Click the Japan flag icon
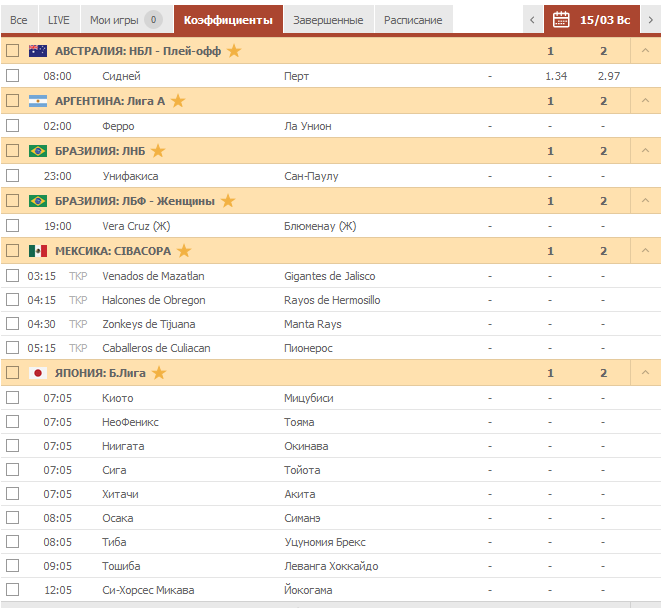 [x=38, y=373]
